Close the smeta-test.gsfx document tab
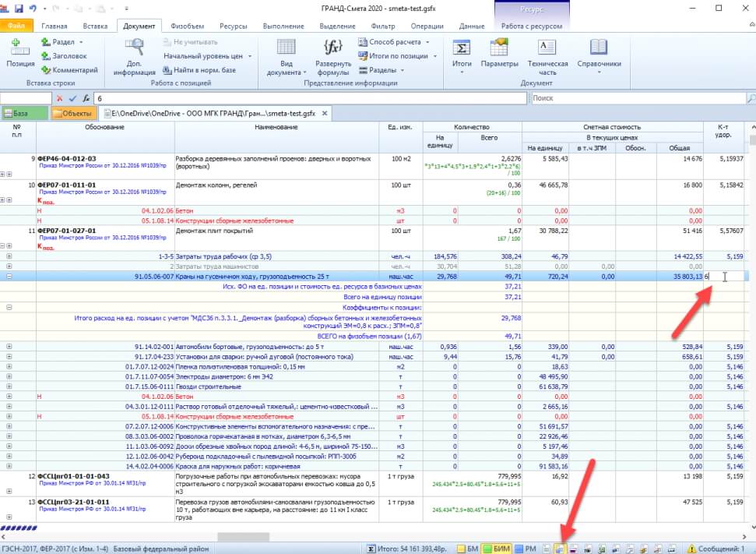 click(x=325, y=114)
